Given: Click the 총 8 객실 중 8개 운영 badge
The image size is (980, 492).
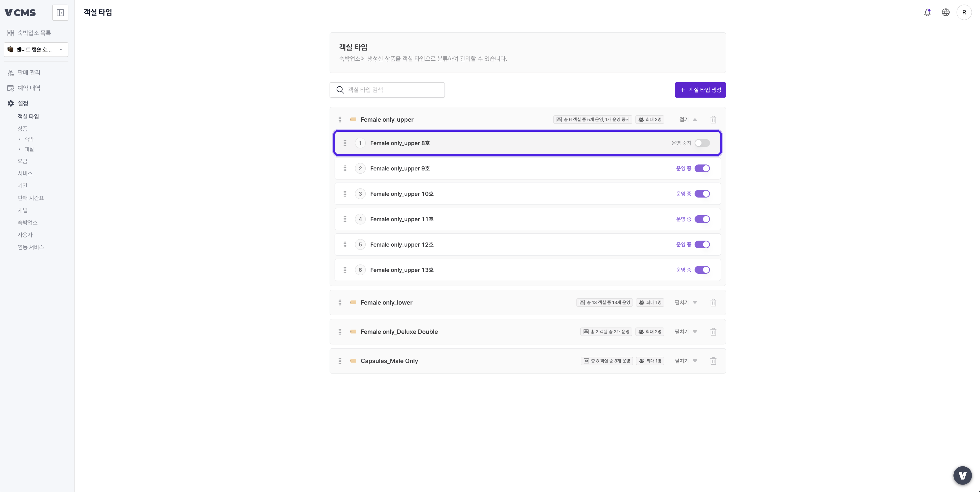Looking at the screenshot, I should (x=607, y=361).
